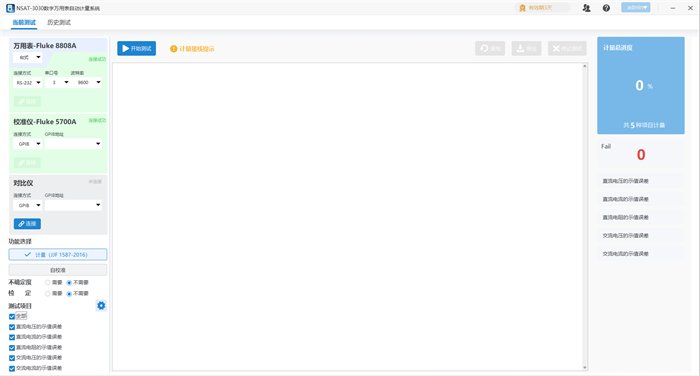This screenshot has height=376, width=700.
Task: Select uncertainty 'not needed' radio button
Action: coord(69,283)
